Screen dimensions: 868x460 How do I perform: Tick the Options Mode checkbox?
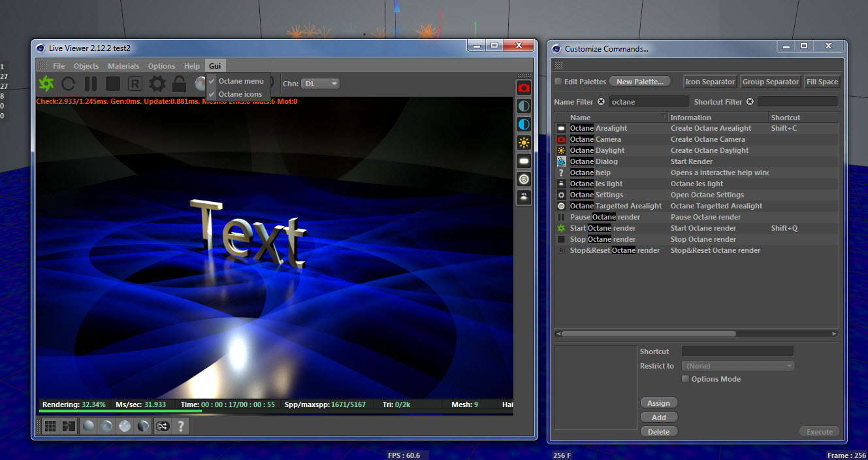click(685, 379)
